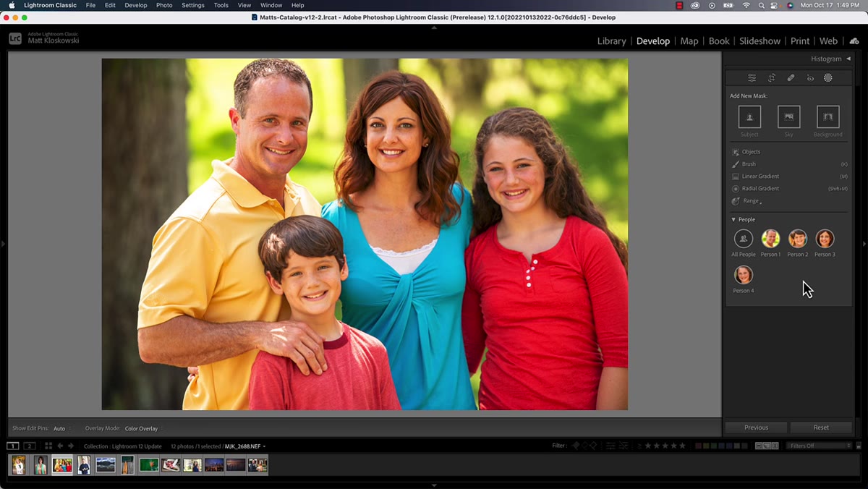Switch to the Print module
This screenshot has height=489, width=868.
click(800, 41)
